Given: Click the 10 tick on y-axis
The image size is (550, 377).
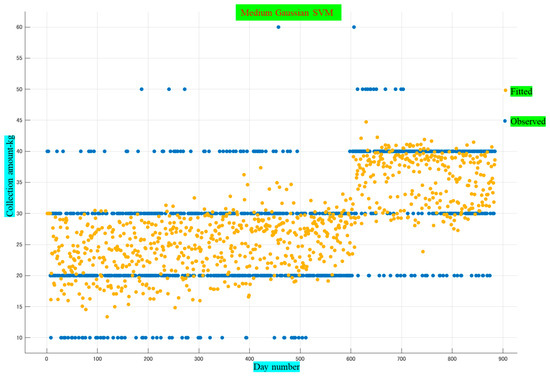Looking at the screenshot, I should click(19, 338).
